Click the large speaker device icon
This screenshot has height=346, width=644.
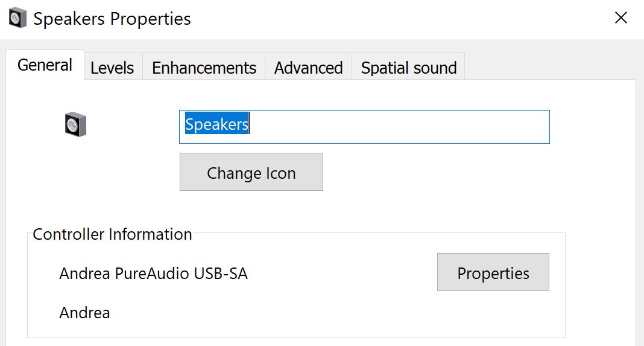(76, 124)
